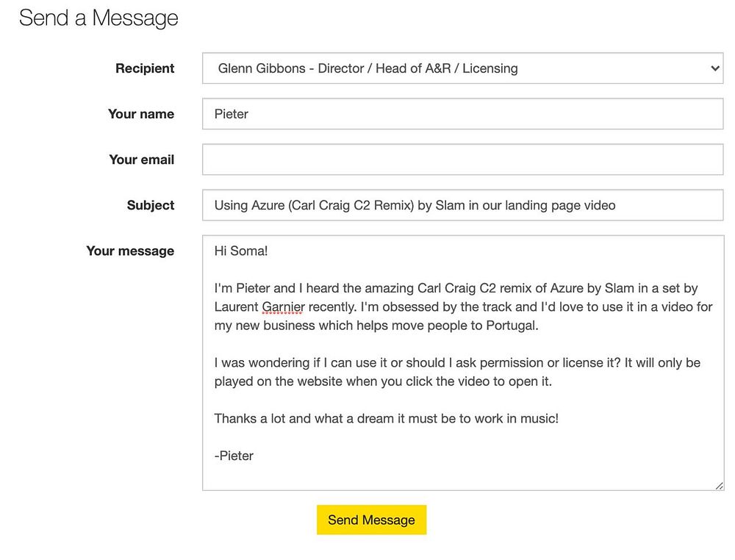Viewport: 735px width, 560px height.
Task: Click the Send a Message heading
Action: pos(98,18)
